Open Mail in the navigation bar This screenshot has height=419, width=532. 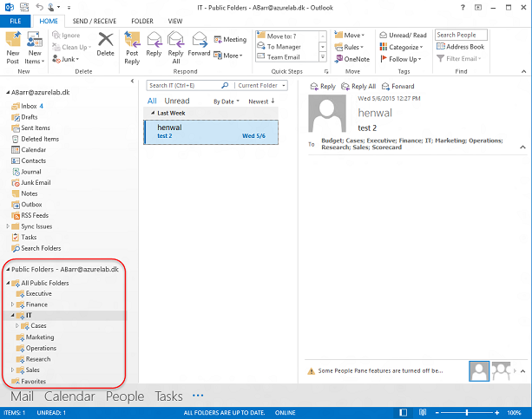pos(22,396)
